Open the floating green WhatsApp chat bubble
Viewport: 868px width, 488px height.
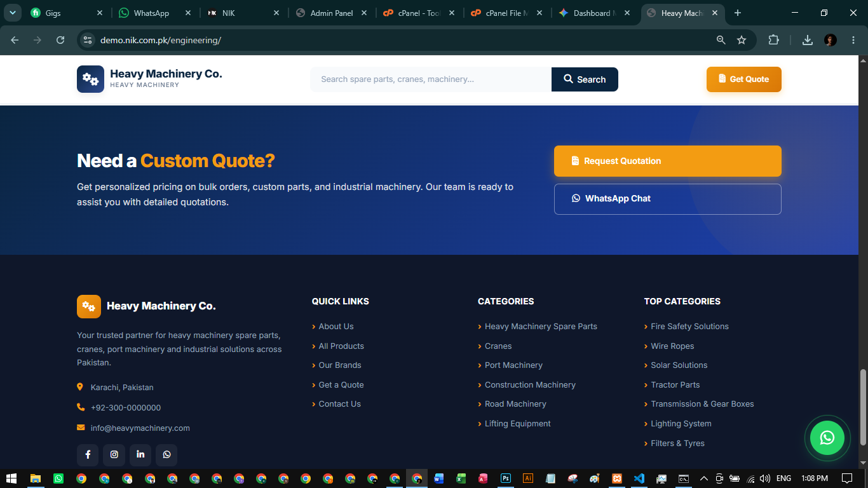pos(827,437)
